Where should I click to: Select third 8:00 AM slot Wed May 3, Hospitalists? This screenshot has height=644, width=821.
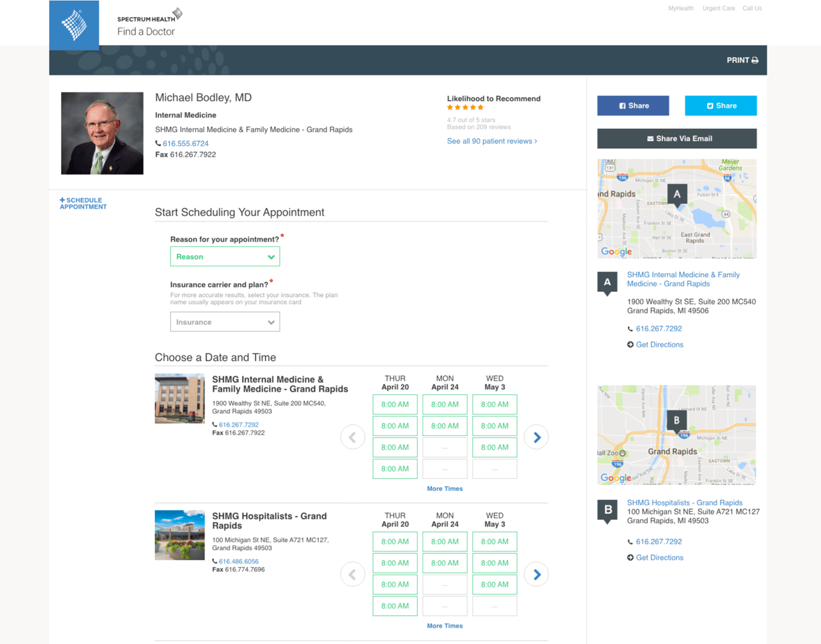click(x=494, y=584)
